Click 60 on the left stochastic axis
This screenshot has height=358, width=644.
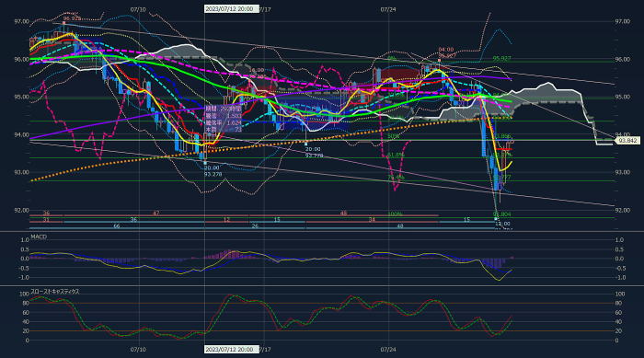click(x=26, y=313)
